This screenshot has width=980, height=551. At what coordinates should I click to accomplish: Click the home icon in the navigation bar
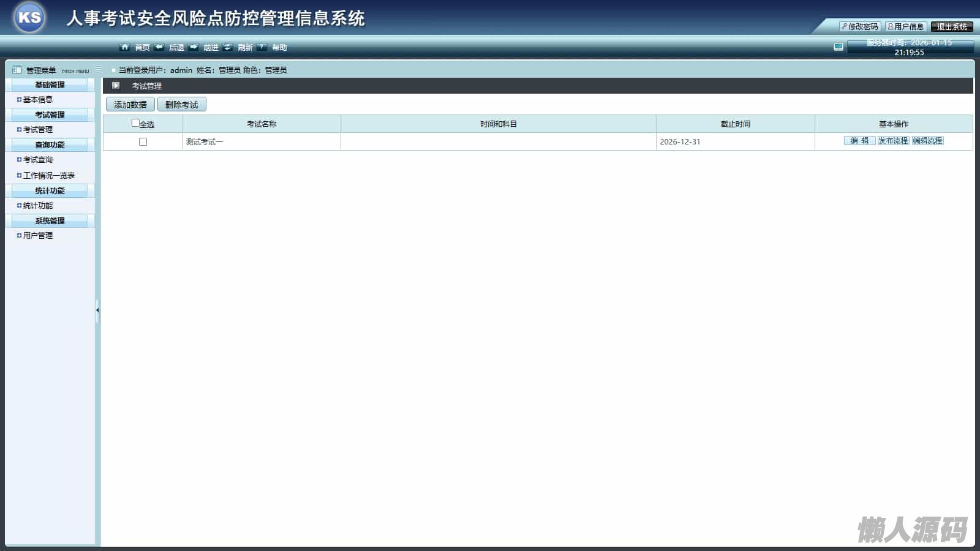(125, 47)
